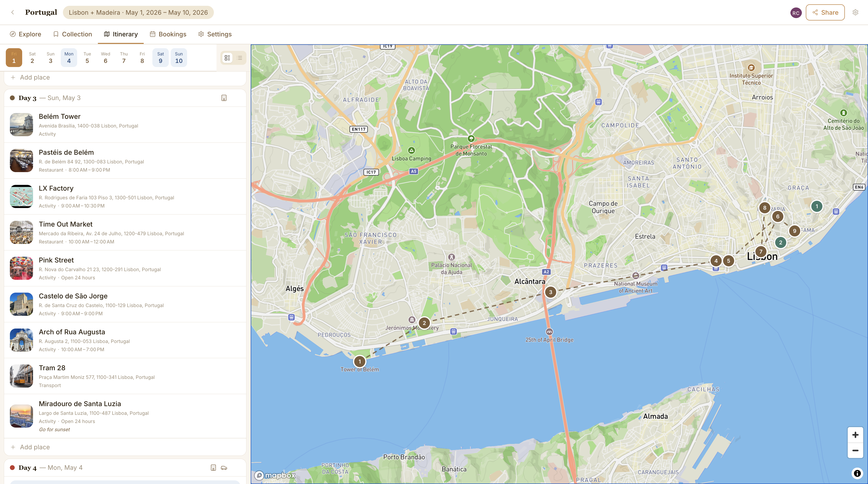Expand the RC account avatar menu

click(796, 13)
